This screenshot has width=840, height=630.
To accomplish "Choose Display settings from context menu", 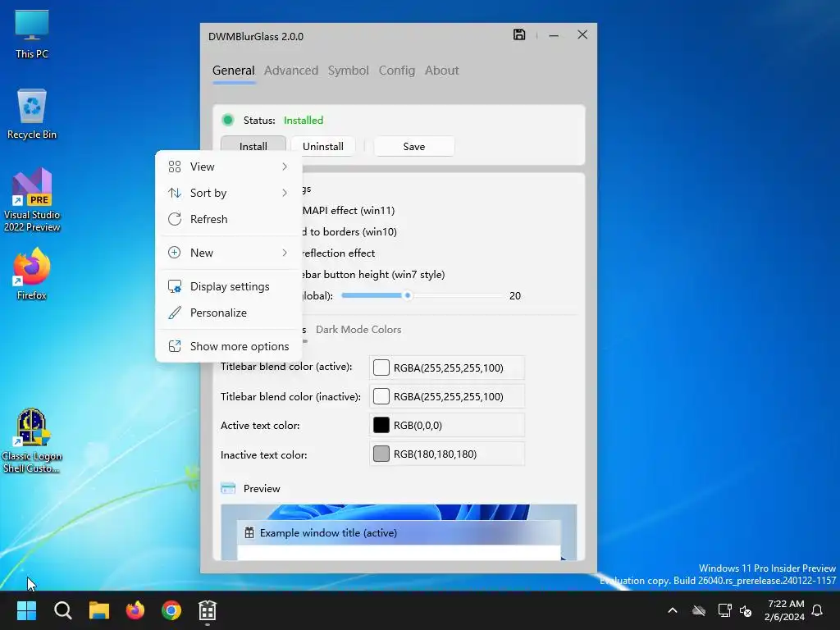I will [x=228, y=286].
